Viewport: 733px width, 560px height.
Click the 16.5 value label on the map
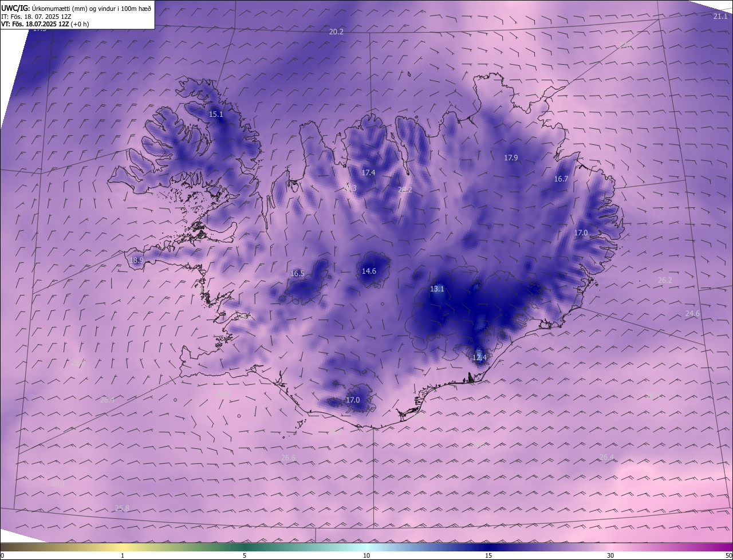pyautogui.click(x=298, y=274)
